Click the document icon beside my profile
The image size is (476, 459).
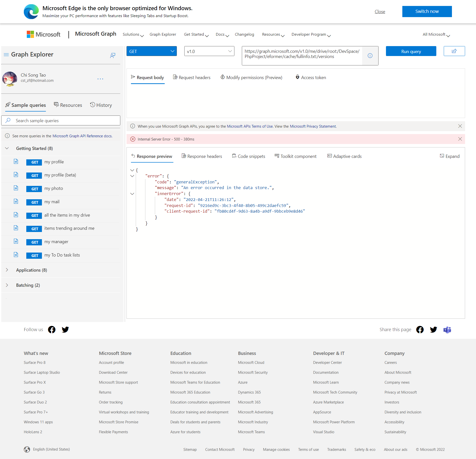coord(16,162)
